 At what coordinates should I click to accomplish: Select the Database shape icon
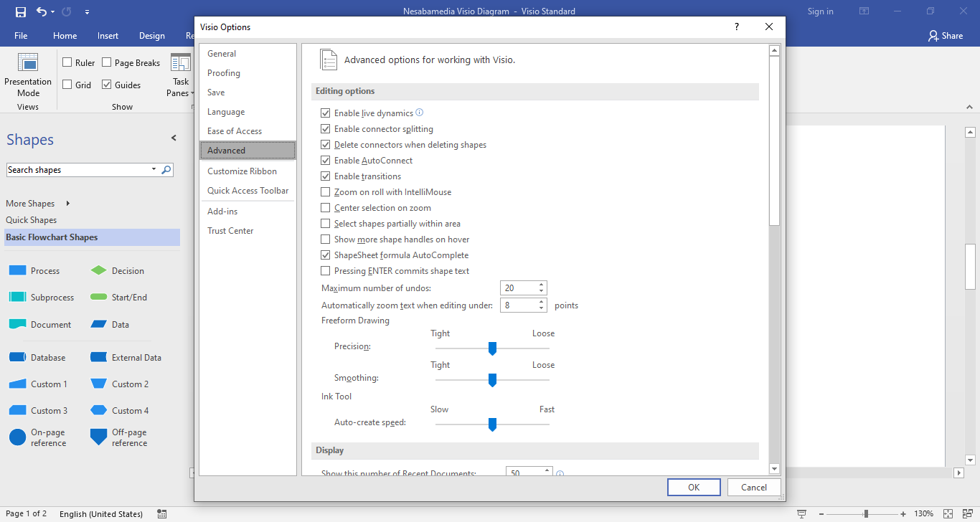pos(17,358)
